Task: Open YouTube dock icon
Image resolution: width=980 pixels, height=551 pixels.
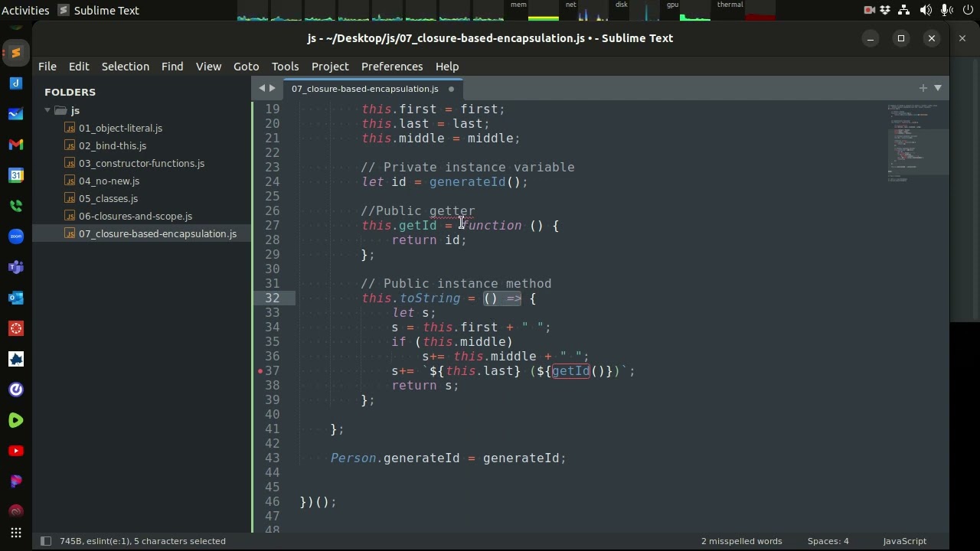Action: [16, 451]
